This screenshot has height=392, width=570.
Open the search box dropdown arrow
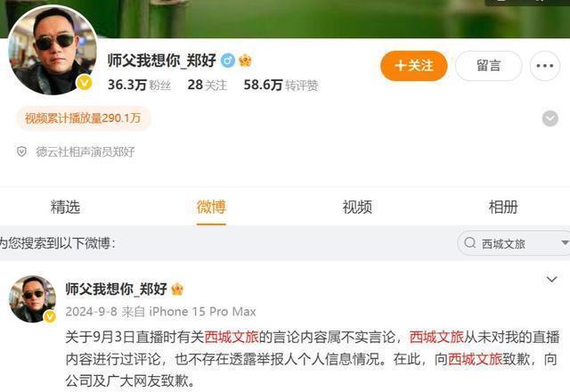click(x=565, y=242)
